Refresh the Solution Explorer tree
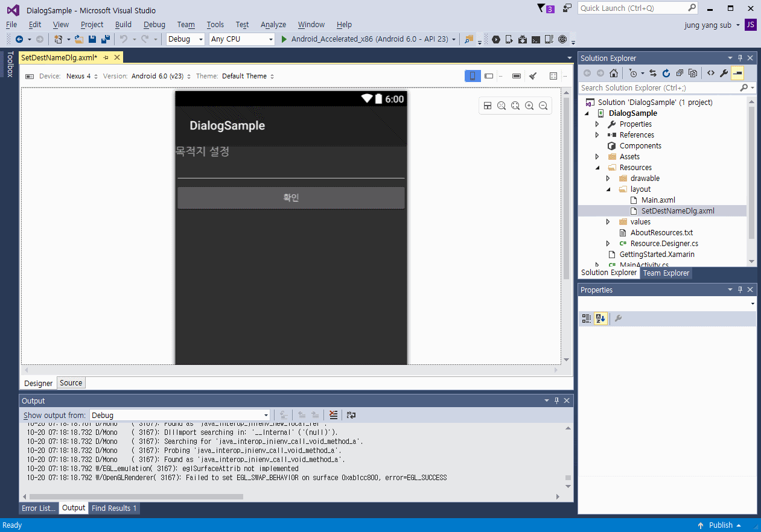Screen dimensions: 761x532 coord(666,73)
